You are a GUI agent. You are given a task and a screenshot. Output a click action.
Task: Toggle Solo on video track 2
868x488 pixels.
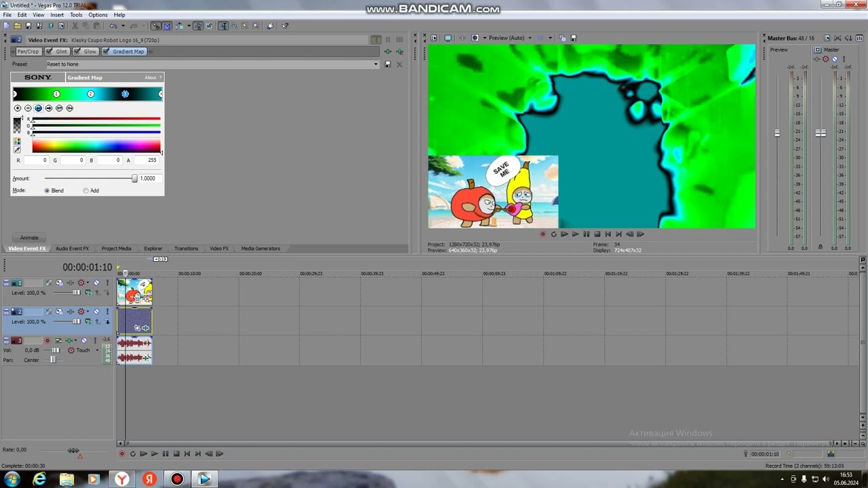pos(107,312)
